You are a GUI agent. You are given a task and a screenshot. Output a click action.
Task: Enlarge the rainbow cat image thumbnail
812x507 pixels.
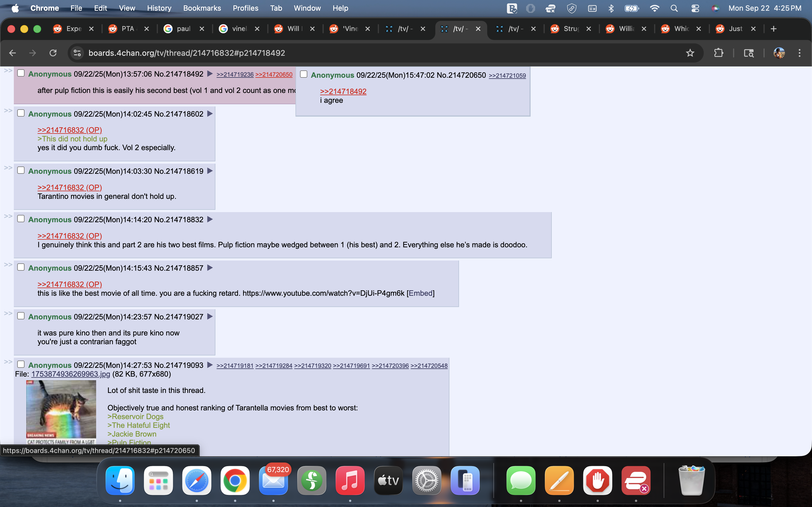[x=61, y=412]
